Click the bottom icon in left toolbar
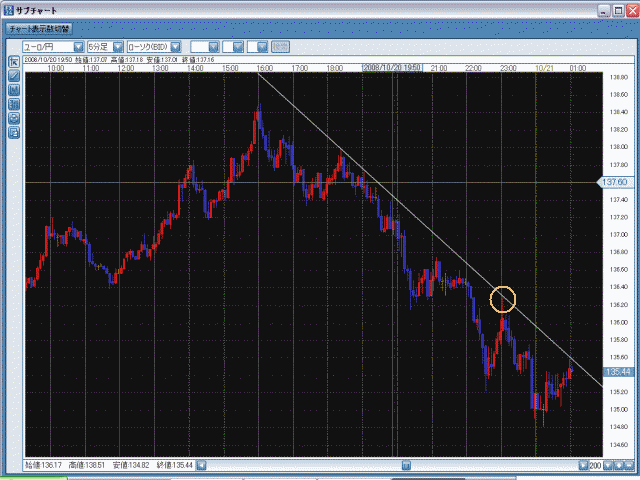Viewport: 640px width, 480px height. pyautogui.click(x=14, y=131)
